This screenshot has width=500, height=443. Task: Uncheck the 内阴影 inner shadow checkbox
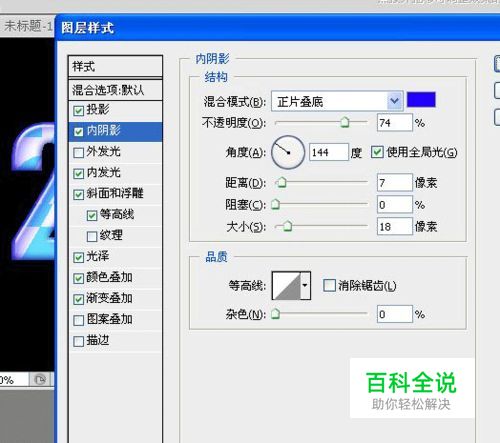78,132
